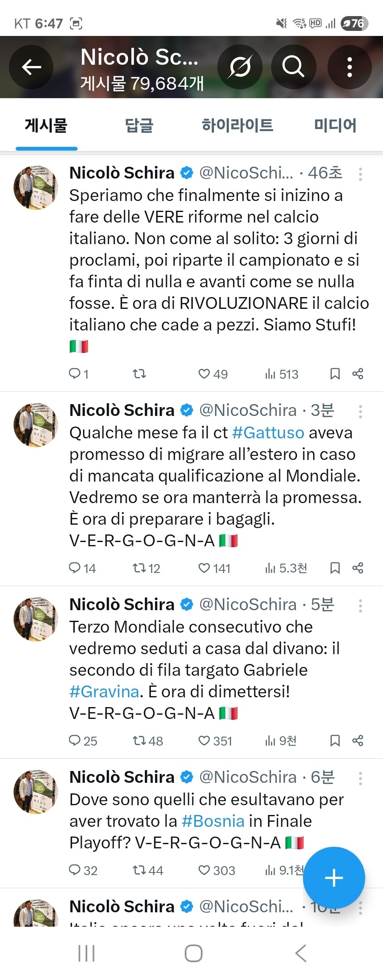Retweet the Gravina post
Image resolution: width=383 pixels, height=980 pixels.
139,741
